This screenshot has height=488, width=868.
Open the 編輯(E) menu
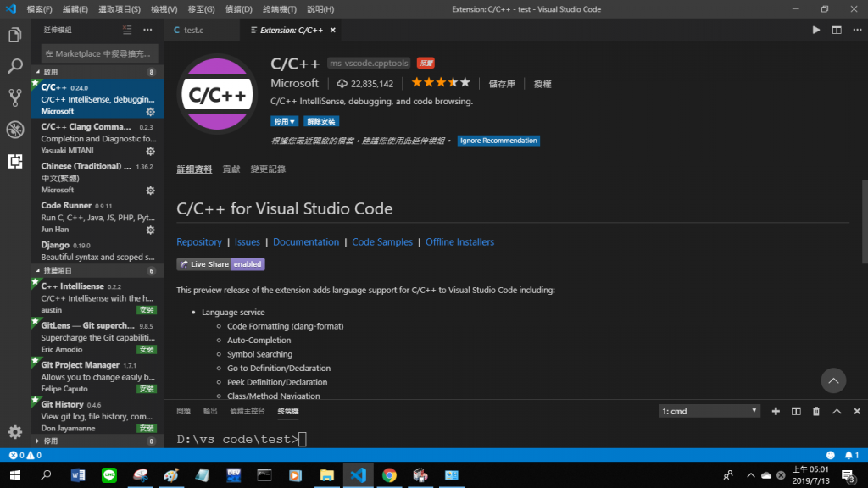[x=75, y=9]
